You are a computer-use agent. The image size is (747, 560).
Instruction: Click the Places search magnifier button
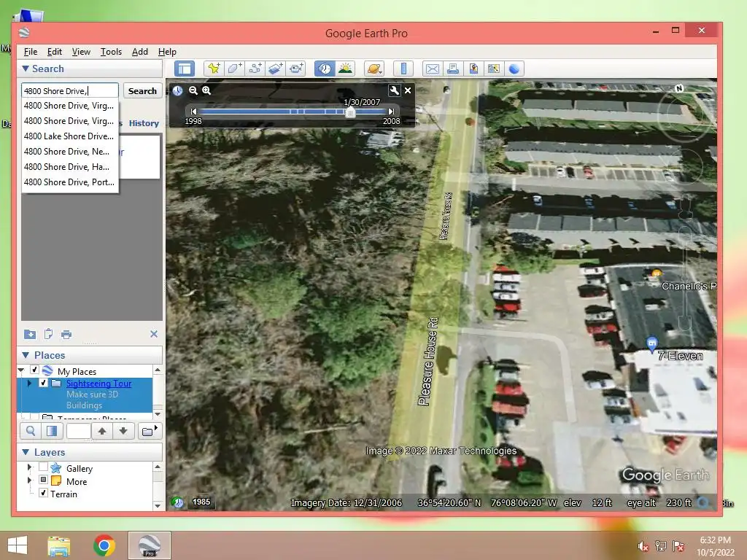(31, 432)
